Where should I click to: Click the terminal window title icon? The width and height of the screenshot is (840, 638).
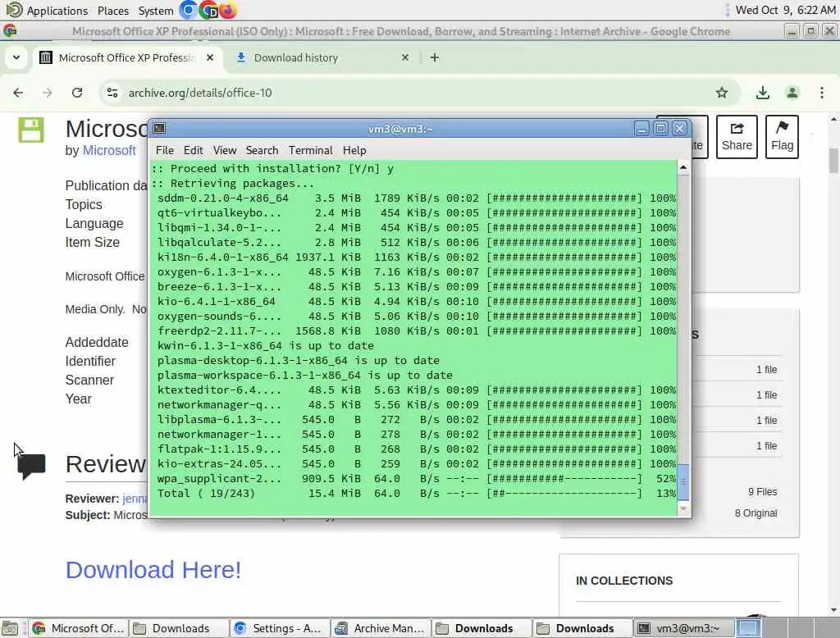tap(159, 128)
